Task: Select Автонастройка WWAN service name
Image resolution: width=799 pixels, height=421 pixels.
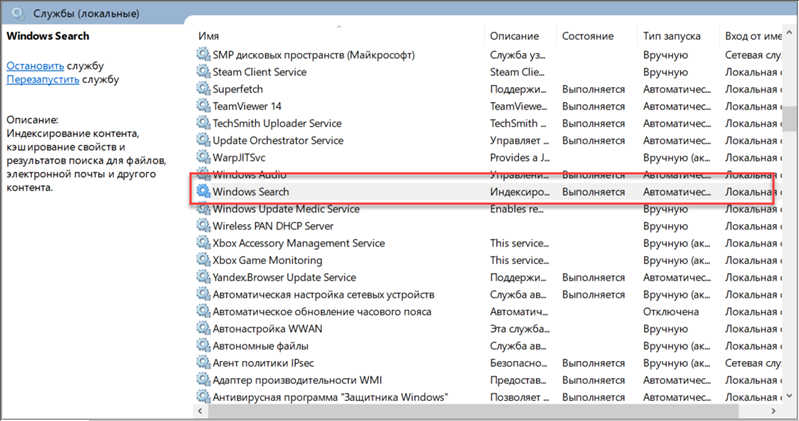Action: [267, 329]
